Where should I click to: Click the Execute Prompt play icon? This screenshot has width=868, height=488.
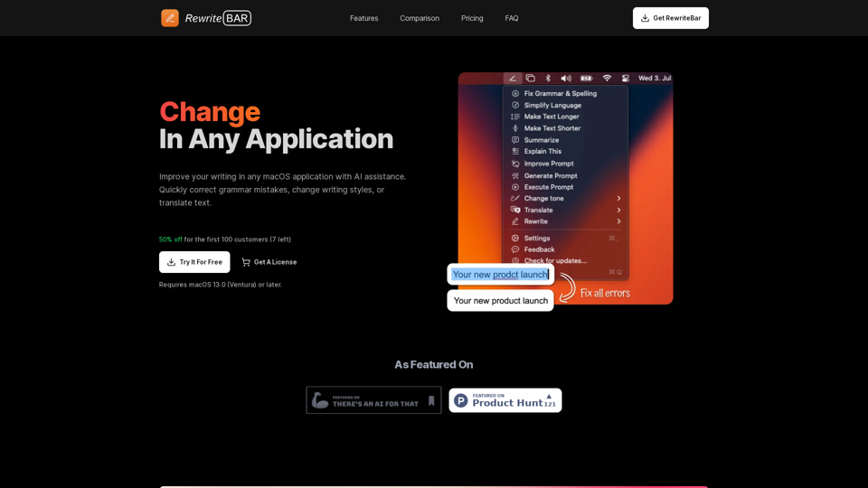[514, 187]
